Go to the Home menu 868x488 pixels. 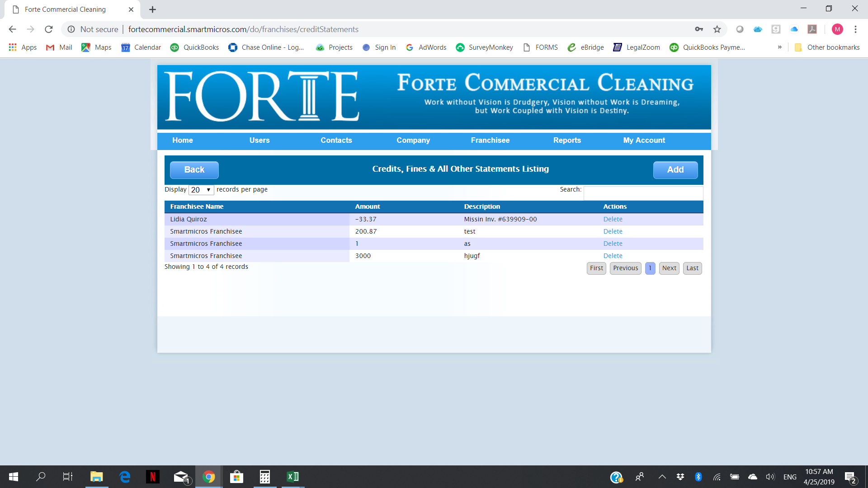[183, 141]
